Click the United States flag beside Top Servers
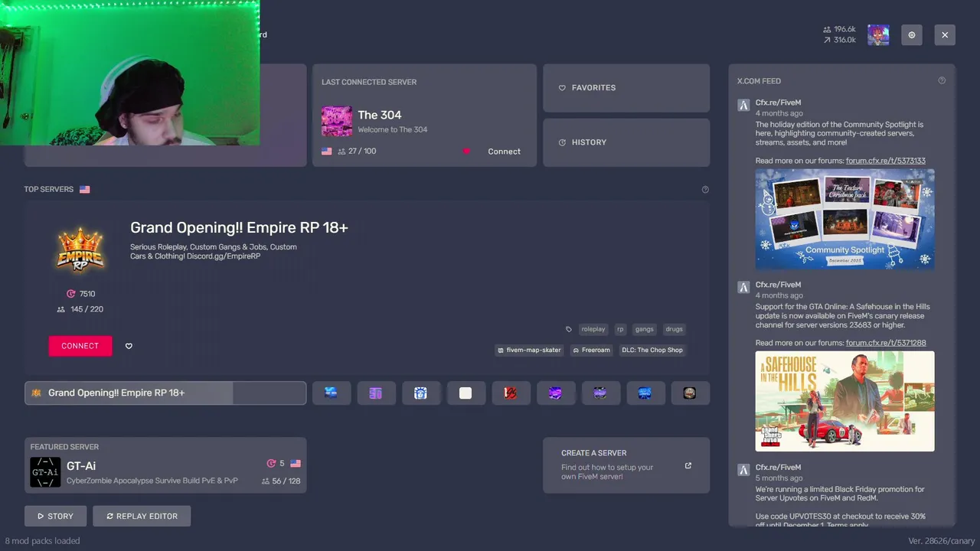This screenshot has height=551, width=980. pyautogui.click(x=84, y=189)
